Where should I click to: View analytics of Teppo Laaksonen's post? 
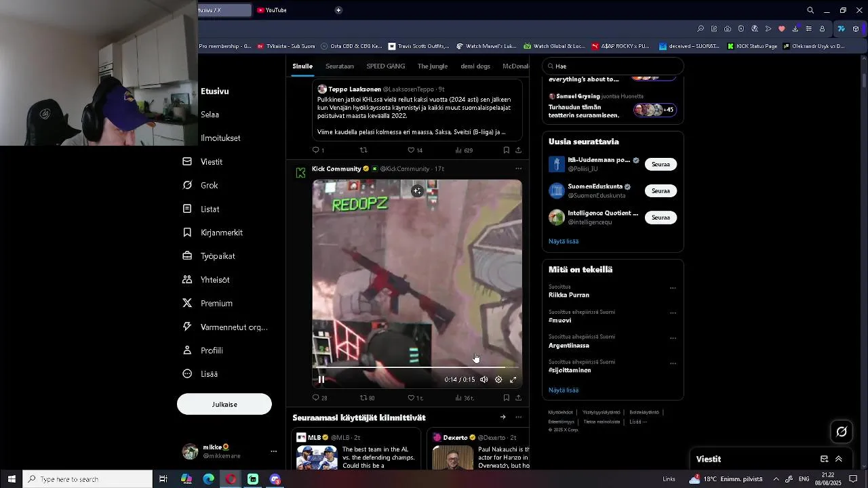(x=464, y=150)
